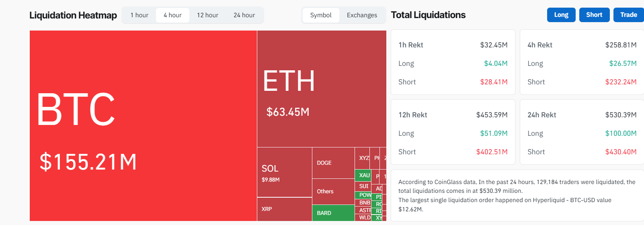Click the 24h Rekt stats card
Image resolution: width=644 pixels, height=225 pixels.
tap(582, 133)
